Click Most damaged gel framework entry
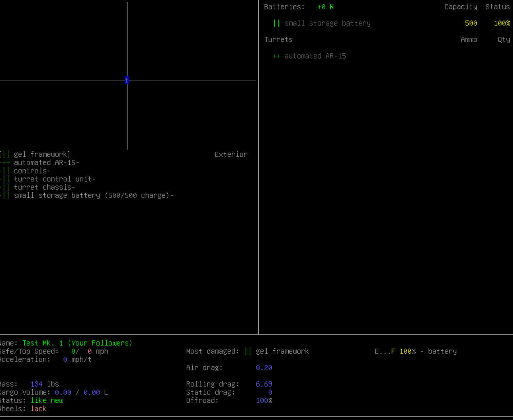The height and width of the screenshot is (420, 513). [282, 352]
